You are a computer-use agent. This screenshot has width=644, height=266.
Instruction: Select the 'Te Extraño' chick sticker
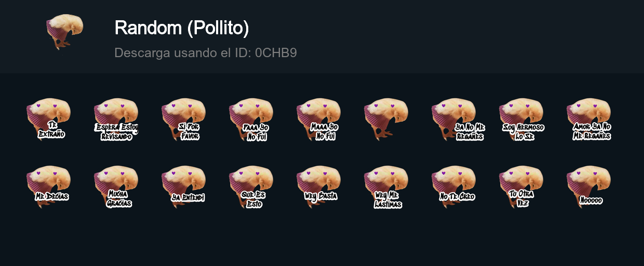48,119
